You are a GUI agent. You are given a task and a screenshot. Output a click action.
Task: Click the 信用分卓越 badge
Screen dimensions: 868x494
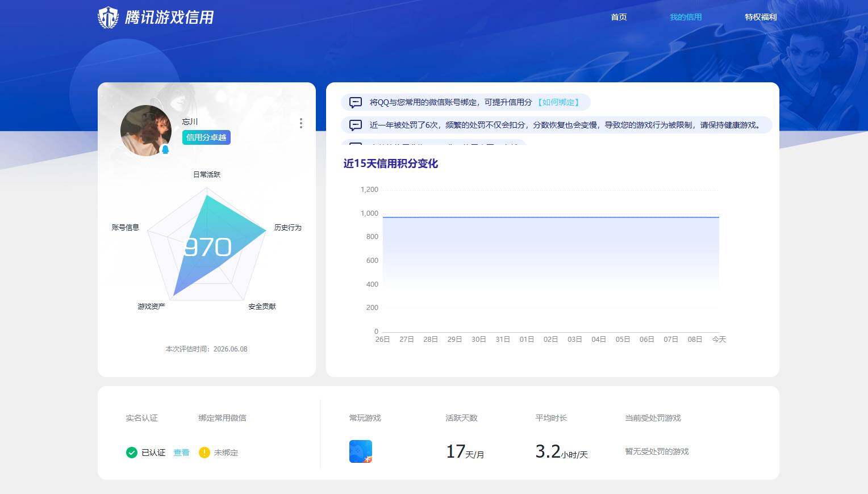[x=206, y=137]
